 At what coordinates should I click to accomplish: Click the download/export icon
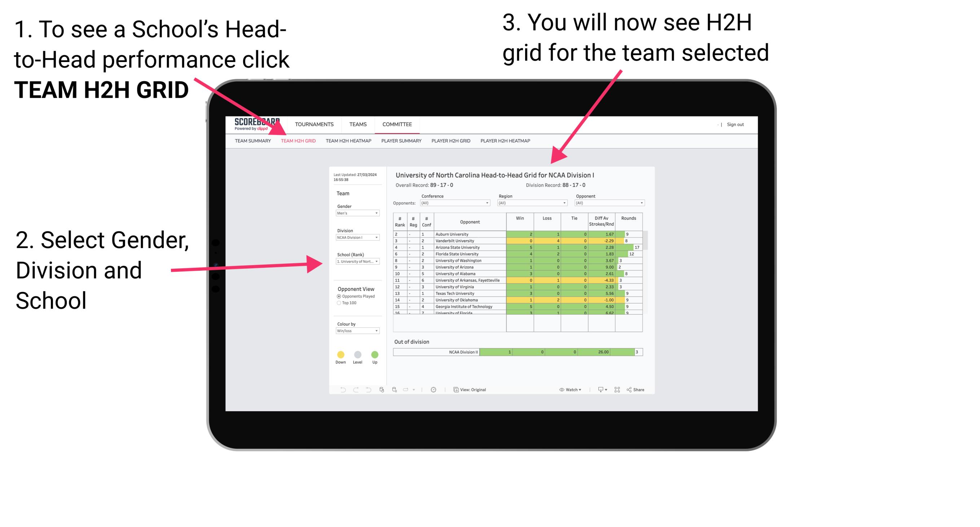[x=599, y=389]
